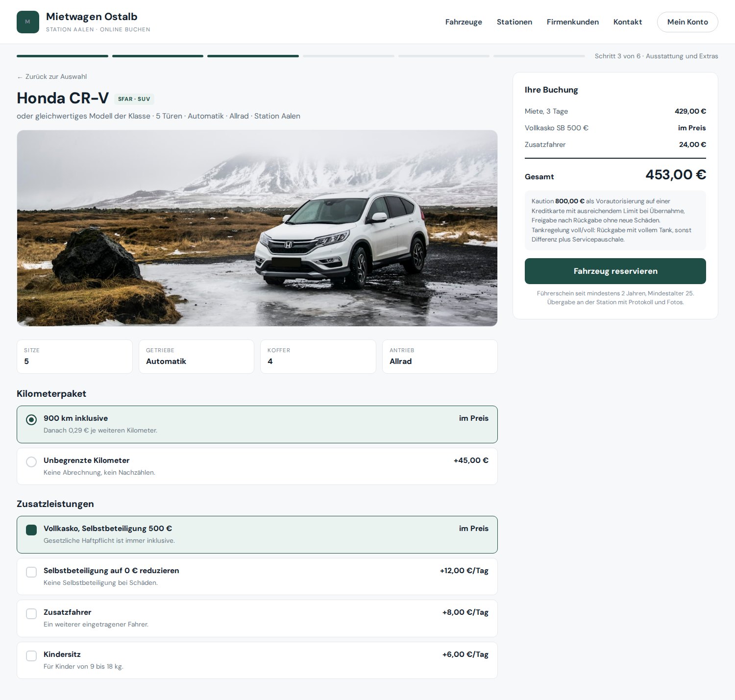Click the vehicle subtitle starting with oder gleichwertiges Modell
Image resolution: width=735 pixels, height=700 pixels.
(158, 116)
